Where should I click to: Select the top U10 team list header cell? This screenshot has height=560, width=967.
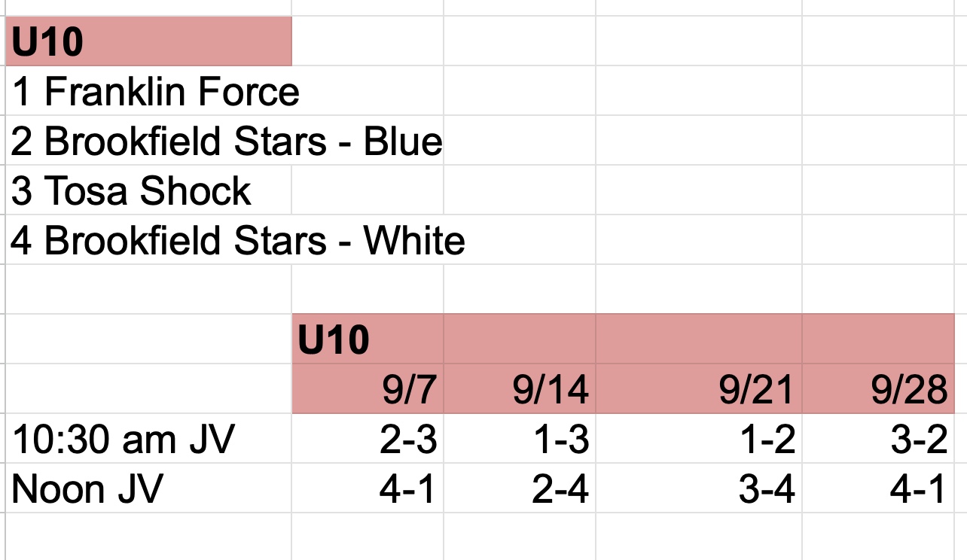pos(148,41)
